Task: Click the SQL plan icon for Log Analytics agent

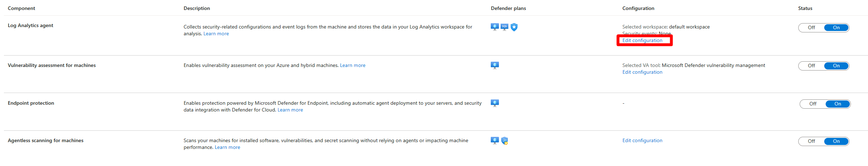Action: coord(504,27)
